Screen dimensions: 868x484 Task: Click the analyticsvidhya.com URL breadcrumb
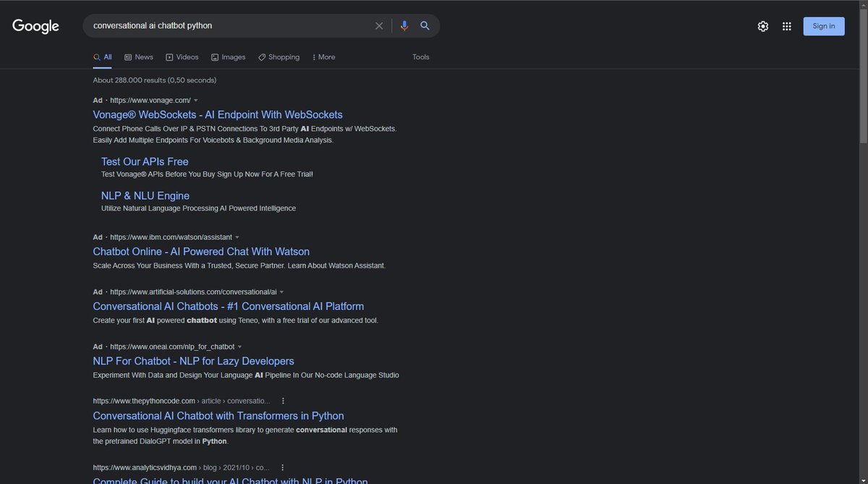coord(182,467)
